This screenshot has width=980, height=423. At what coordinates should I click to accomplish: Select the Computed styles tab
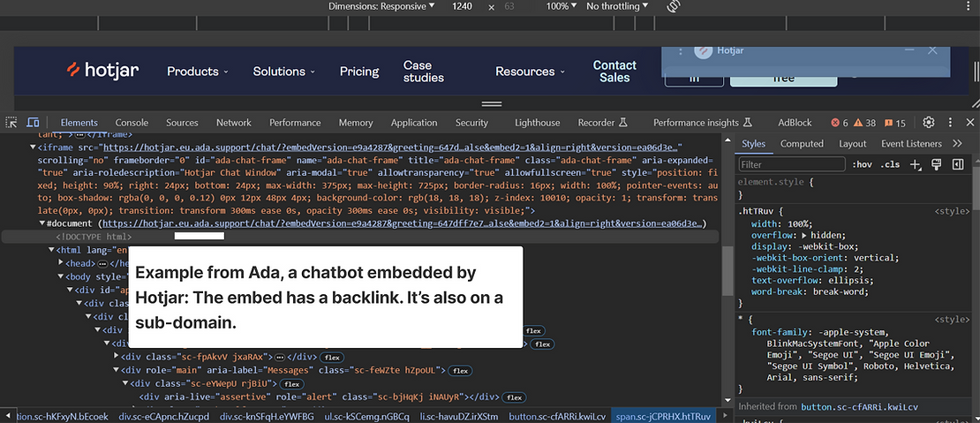pyautogui.click(x=802, y=144)
